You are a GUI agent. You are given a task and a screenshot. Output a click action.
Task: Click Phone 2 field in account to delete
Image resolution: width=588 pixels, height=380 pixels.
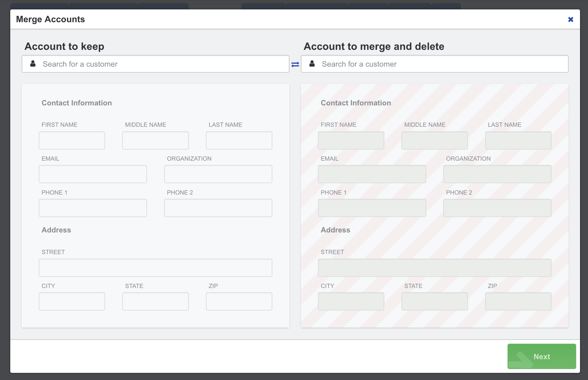click(497, 208)
